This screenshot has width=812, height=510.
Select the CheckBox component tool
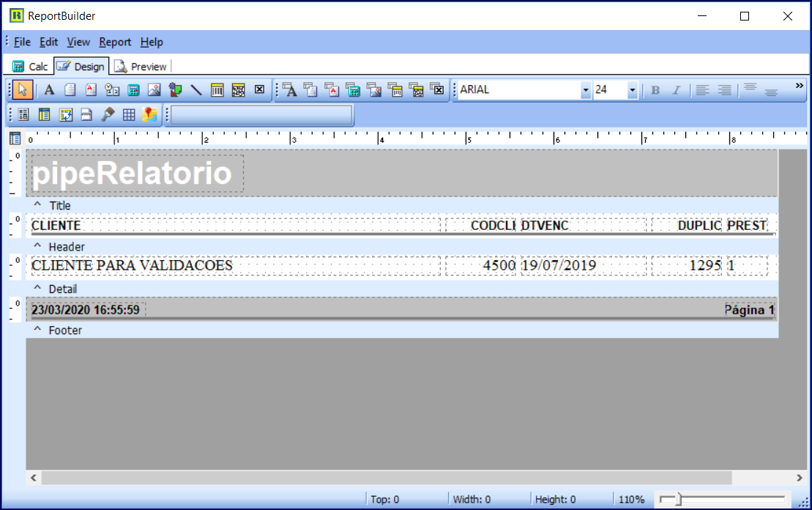tap(259, 89)
